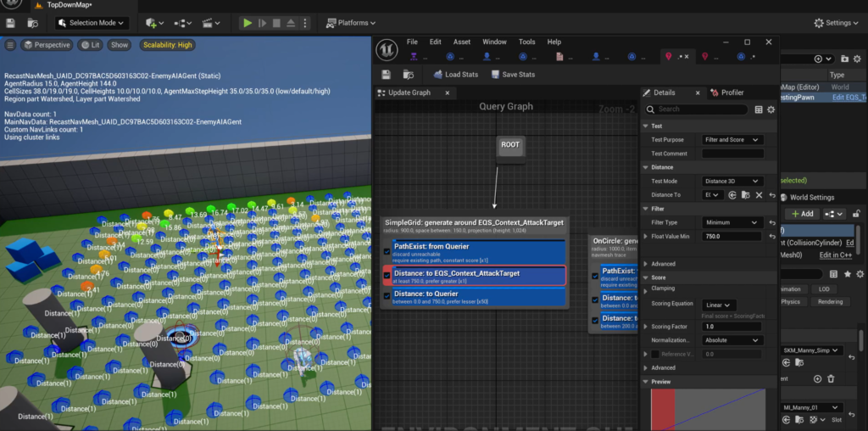The image size is (868, 431).
Task: Click the Float Value Min input field
Action: 732,237
